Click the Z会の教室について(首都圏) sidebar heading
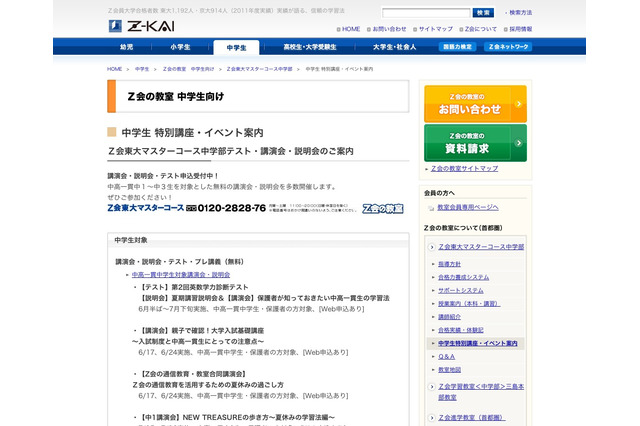 pyautogui.click(x=463, y=228)
